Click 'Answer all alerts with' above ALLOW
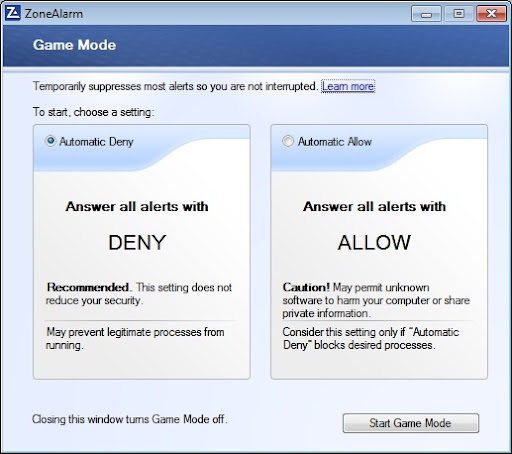Image resolution: width=512 pixels, height=454 pixels. coord(374,206)
